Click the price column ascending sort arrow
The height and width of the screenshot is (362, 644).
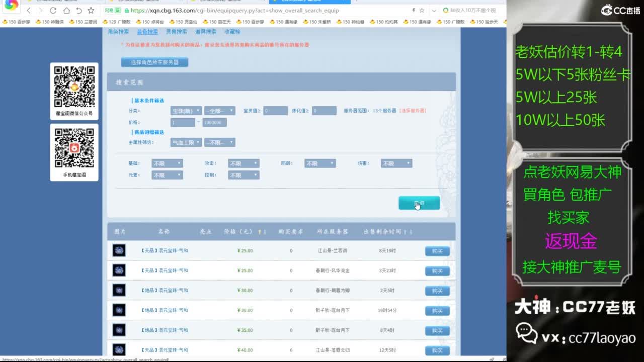[x=260, y=232]
